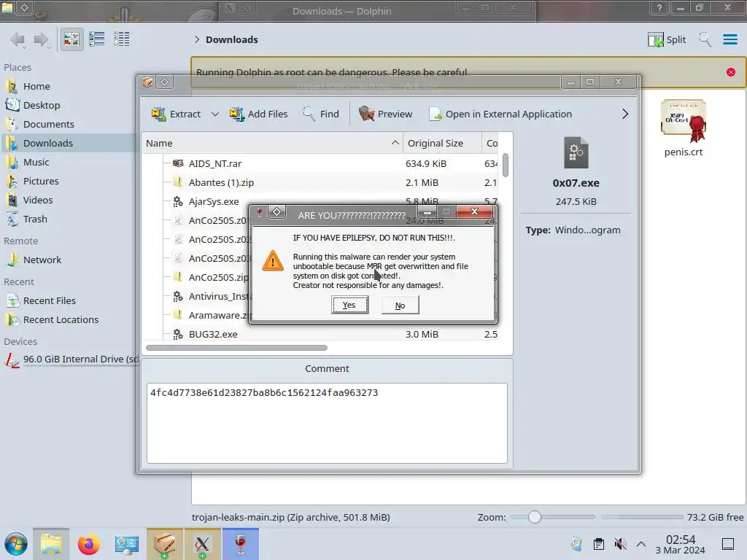
Task: Open Home in Places sidebar
Action: [x=69, y=86]
